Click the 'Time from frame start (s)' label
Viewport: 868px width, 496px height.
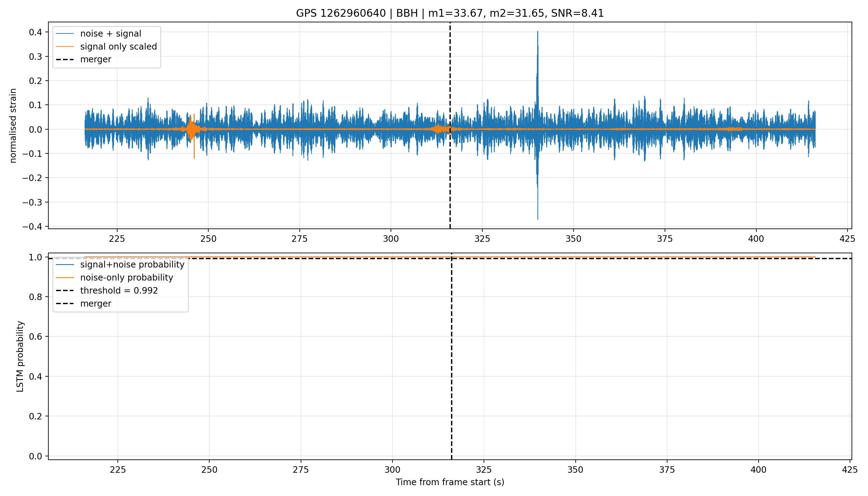[x=450, y=482]
